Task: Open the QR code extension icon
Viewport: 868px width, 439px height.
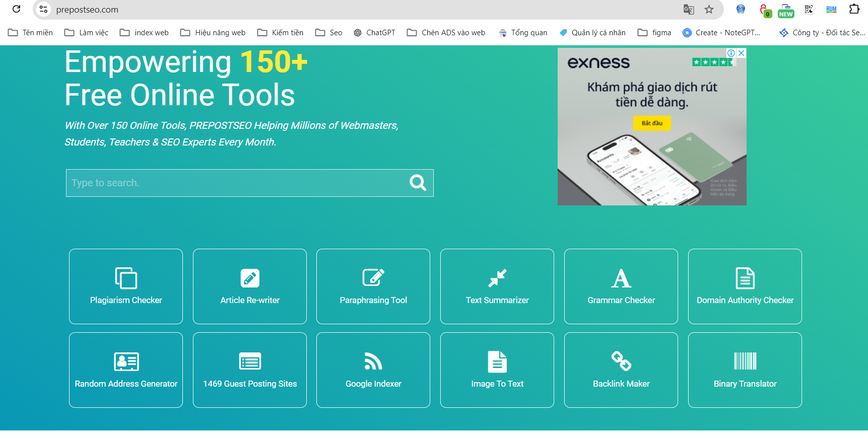Action: coord(809,9)
